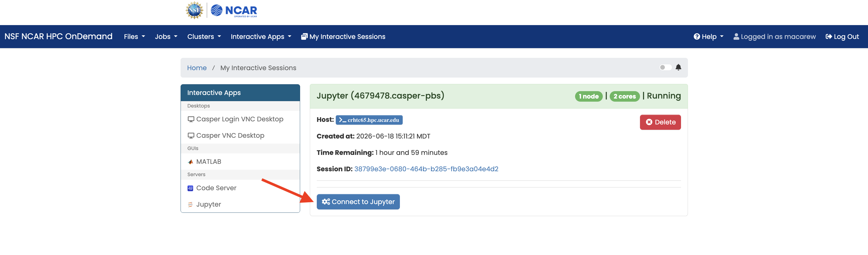Toggle the notification switch
This screenshot has width=868, height=255.
click(x=665, y=67)
